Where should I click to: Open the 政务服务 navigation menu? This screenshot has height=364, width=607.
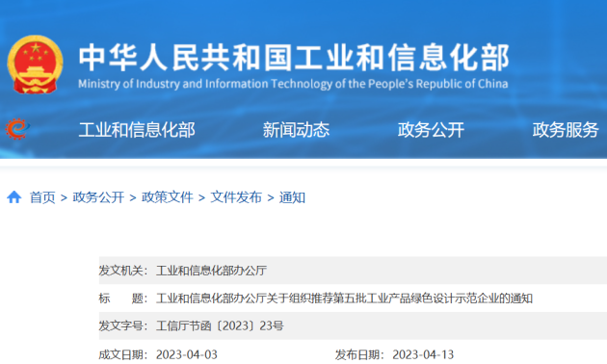click(566, 130)
